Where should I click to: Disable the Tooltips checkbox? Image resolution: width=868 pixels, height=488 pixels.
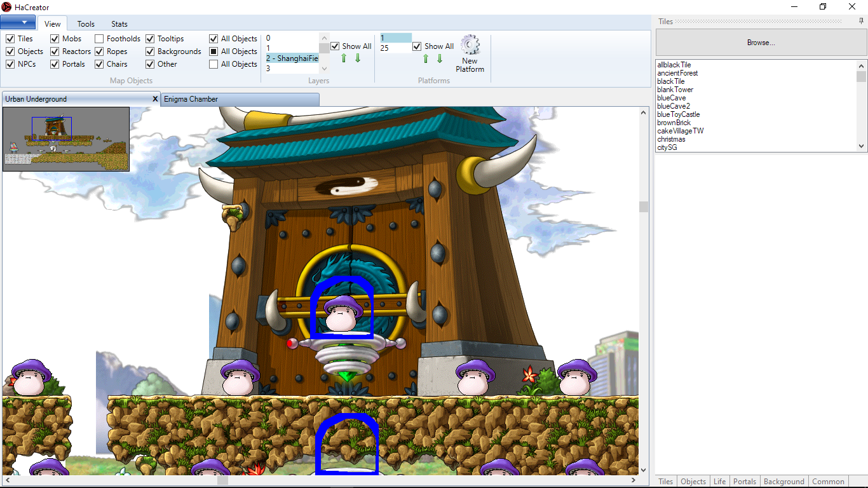[x=150, y=39]
